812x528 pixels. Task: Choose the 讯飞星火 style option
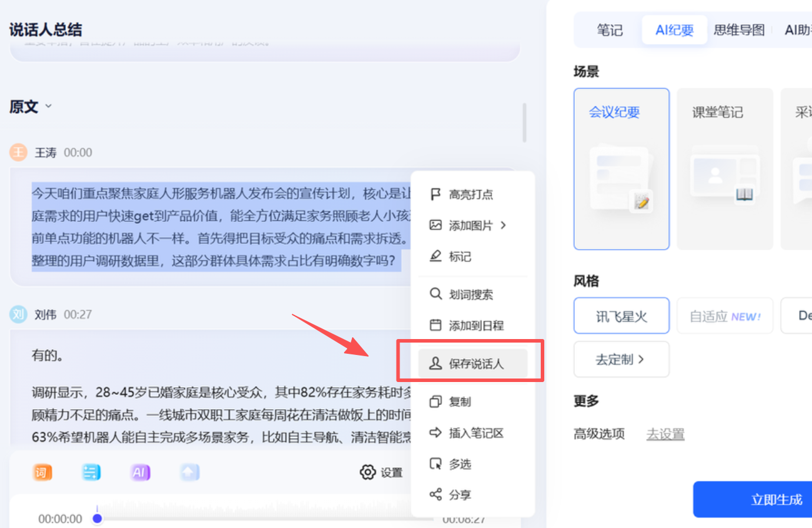pos(621,316)
